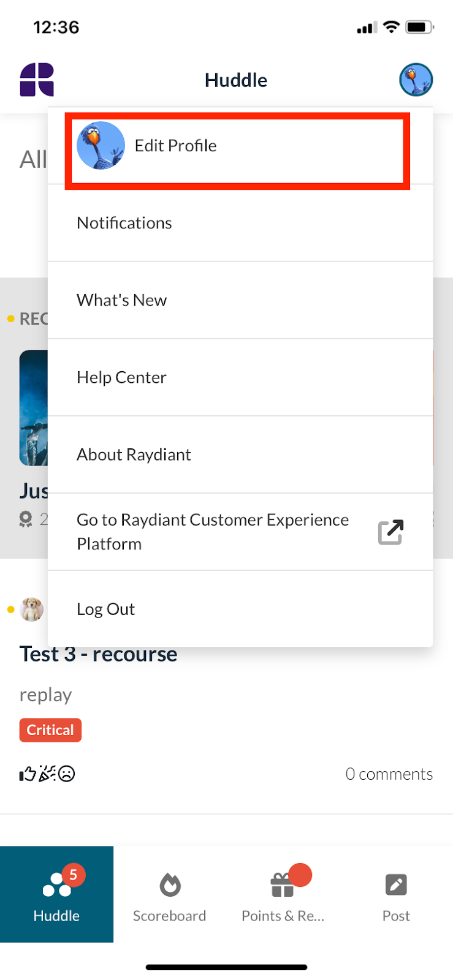Tap the party popper reaction icon
The width and height of the screenshot is (453, 980).
point(47,774)
